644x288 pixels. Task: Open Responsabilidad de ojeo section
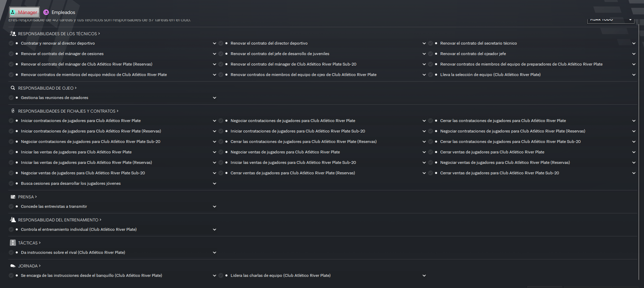pos(47,88)
